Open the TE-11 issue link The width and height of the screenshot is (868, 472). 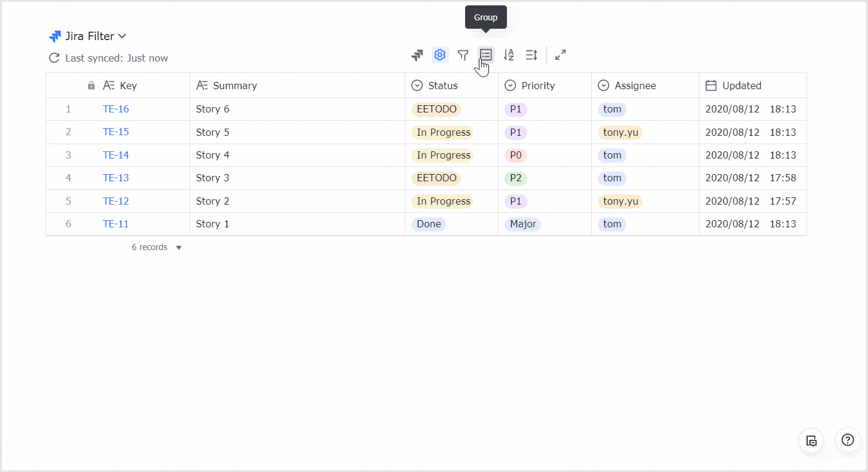pos(115,224)
